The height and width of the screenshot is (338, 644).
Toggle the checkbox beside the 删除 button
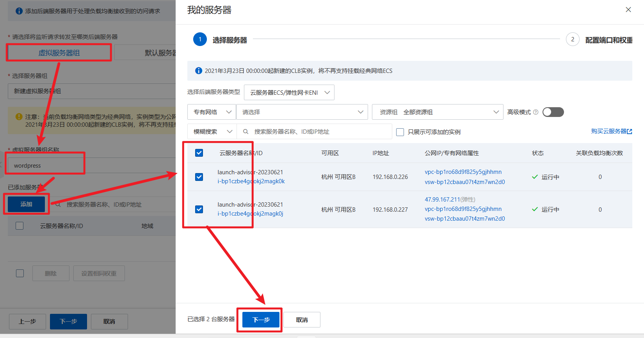(x=20, y=273)
